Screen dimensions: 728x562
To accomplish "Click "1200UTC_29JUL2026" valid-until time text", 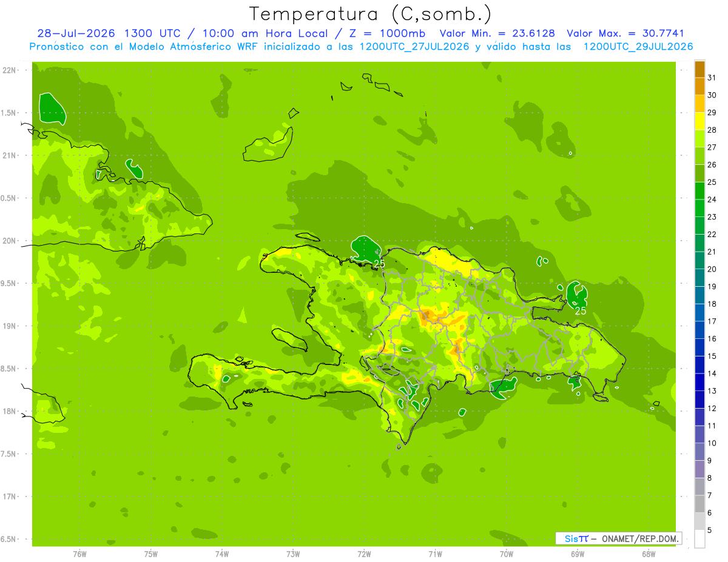I will tap(638, 47).
